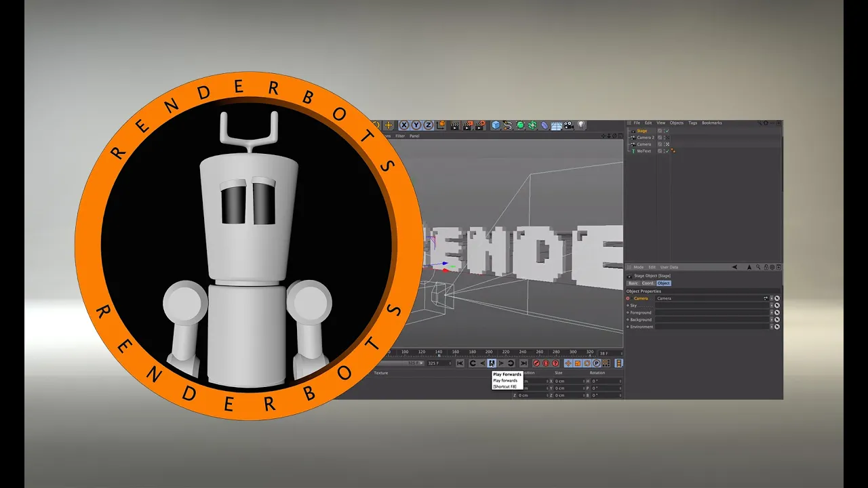Screen dimensions: 868x488
Task: Click the Rotation H value field
Action: 606,381
